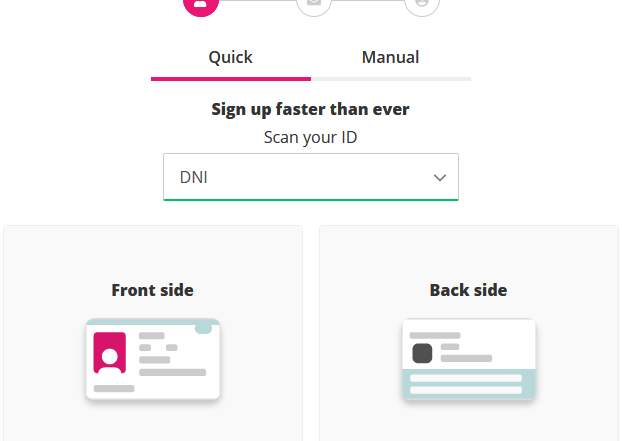Click the grey profile step icon
Viewport: 622px width, 441px height.
click(x=422, y=4)
